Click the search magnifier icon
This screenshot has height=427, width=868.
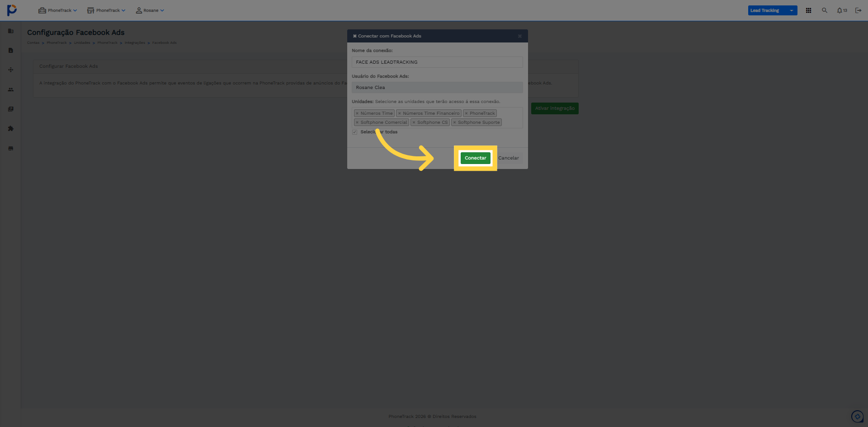click(x=825, y=10)
